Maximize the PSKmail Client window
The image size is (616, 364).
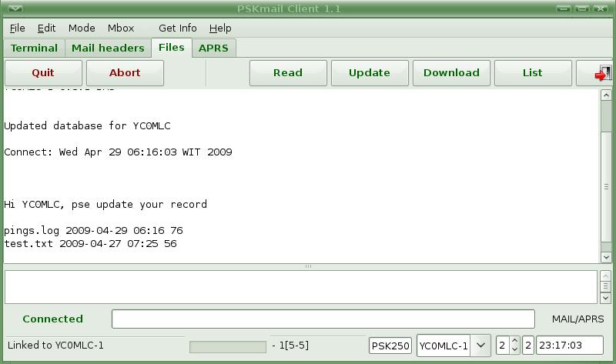click(x=582, y=8)
